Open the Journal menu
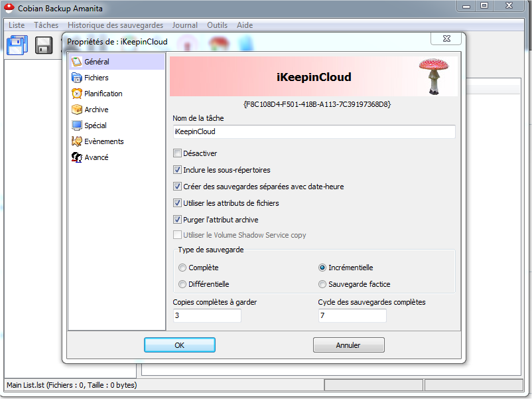The width and height of the screenshot is (532, 399). pos(185,25)
